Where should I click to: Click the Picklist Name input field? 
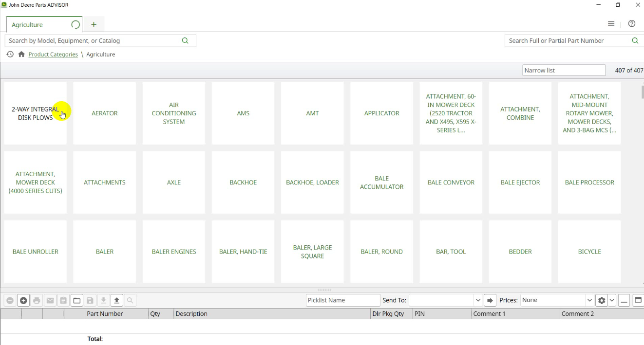(x=343, y=300)
